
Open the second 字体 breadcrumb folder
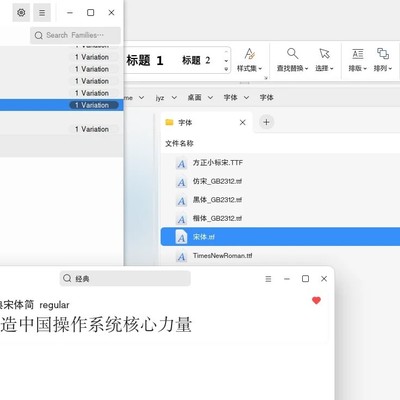(x=267, y=98)
